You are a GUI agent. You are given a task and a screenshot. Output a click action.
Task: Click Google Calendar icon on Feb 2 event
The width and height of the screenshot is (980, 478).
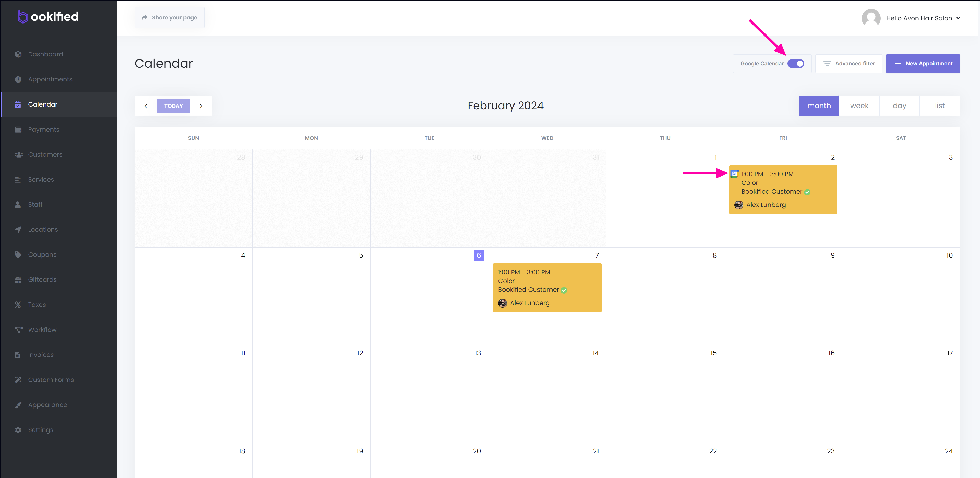734,174
